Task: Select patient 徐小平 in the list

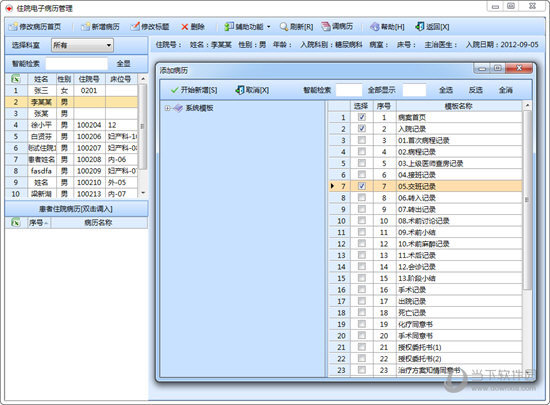Action: tap(72, 125)
